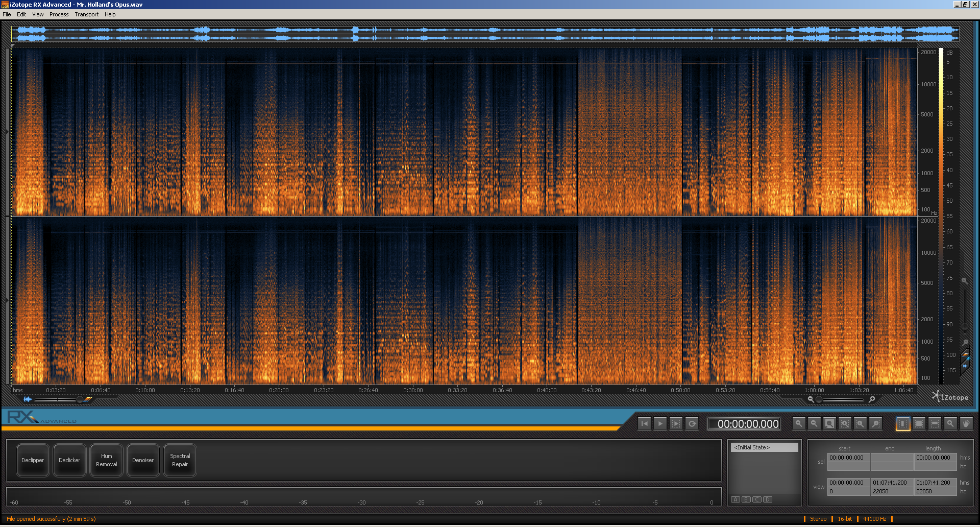The image size is (980, 527).
Task: Click the RX Advanced logo
Action: click(42, 417)
